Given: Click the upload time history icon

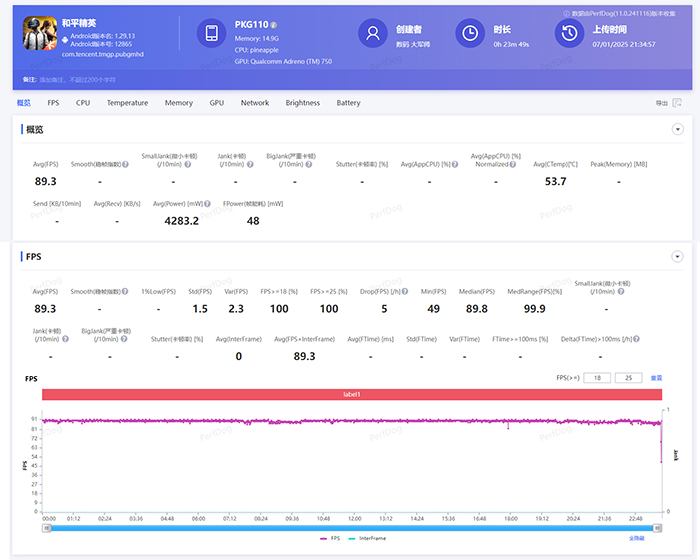Looking at the screenshot, I should pyautogui.click(x=569, y=34).
